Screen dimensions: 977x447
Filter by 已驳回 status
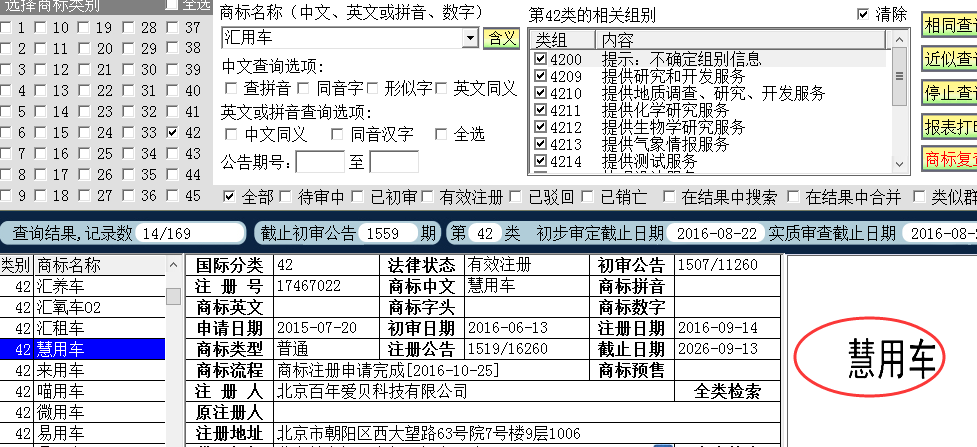click(516, 197)
